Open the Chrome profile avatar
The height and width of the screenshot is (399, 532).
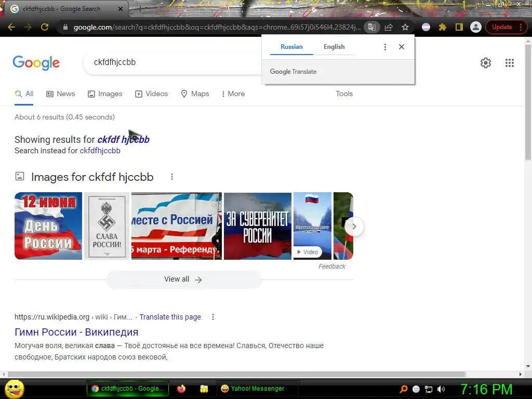point(476,27)
